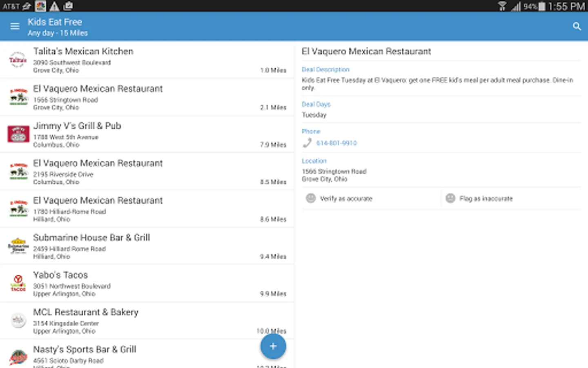Viewport: 588px width, 368px height.
Task: Tap the 9.4 Miles distance label
Action: pyautogui.click(x=273, y=256)
